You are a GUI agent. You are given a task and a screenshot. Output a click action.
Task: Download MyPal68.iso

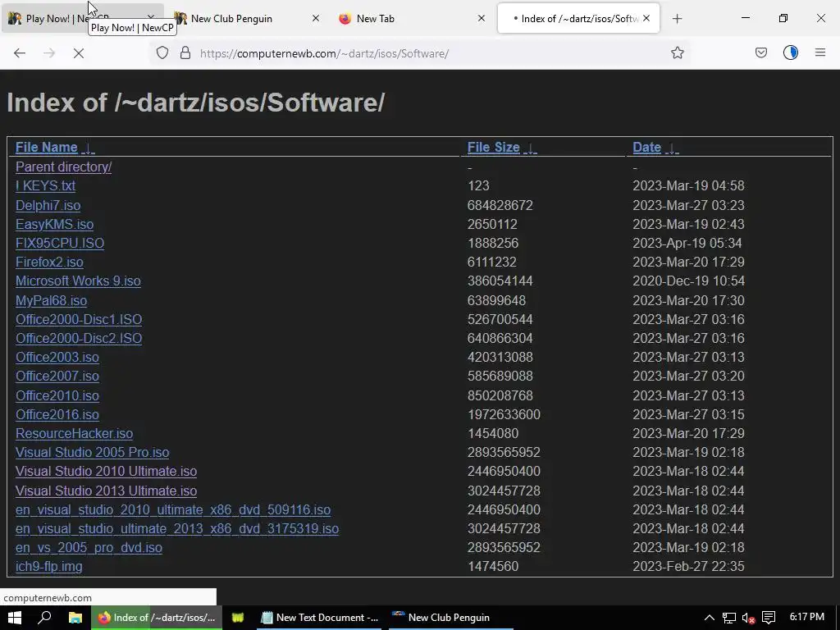point(51,300)
